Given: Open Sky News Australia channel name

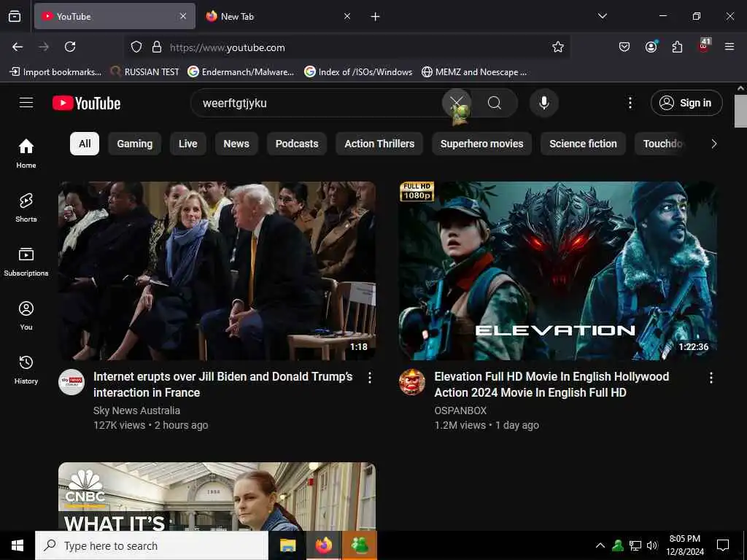Looking at the screenshot, I should pos(136,411).
